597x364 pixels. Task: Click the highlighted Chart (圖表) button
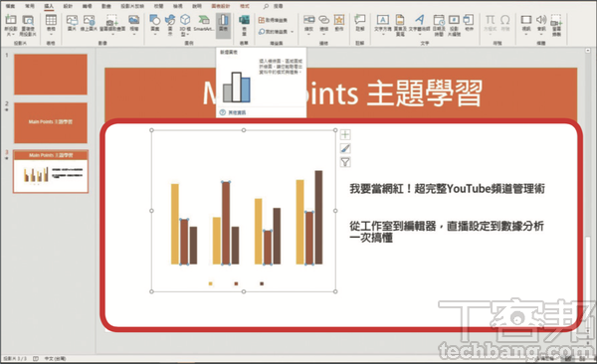pyautogui.click(x=224, y=25)
